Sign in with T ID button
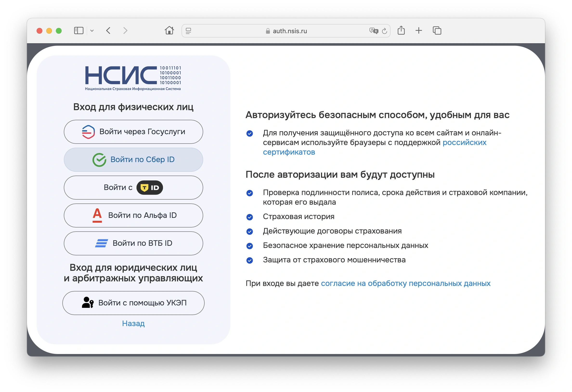Screen dimensions: 572x392 point(133,188)
